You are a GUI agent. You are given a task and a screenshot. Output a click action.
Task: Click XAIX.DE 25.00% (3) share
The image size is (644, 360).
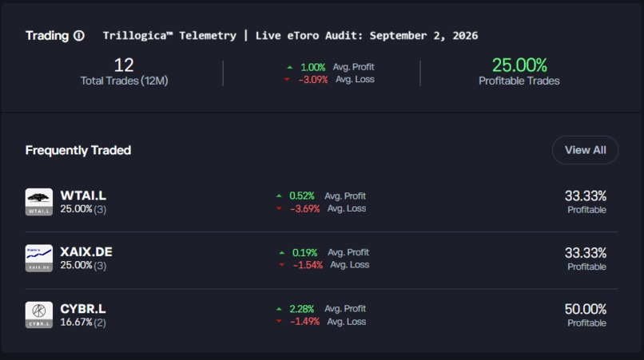83,266
